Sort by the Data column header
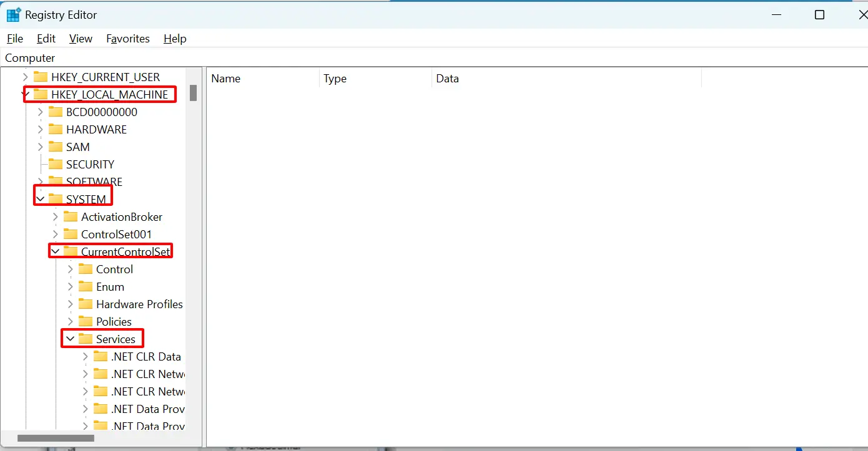Viewport: 868px width, 451px height. coord(566,79)
